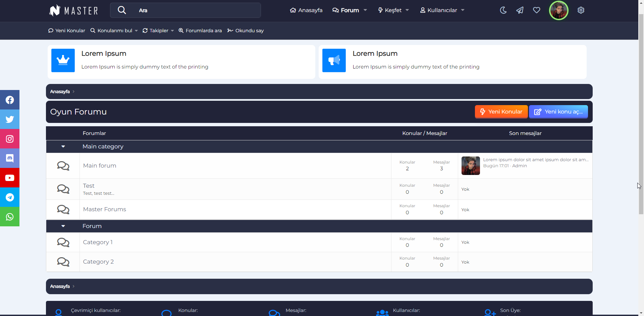The height and width of the screenshot is (316, 644).
Task: Click the Yeni konu aç button
Action: pos(558,112)
